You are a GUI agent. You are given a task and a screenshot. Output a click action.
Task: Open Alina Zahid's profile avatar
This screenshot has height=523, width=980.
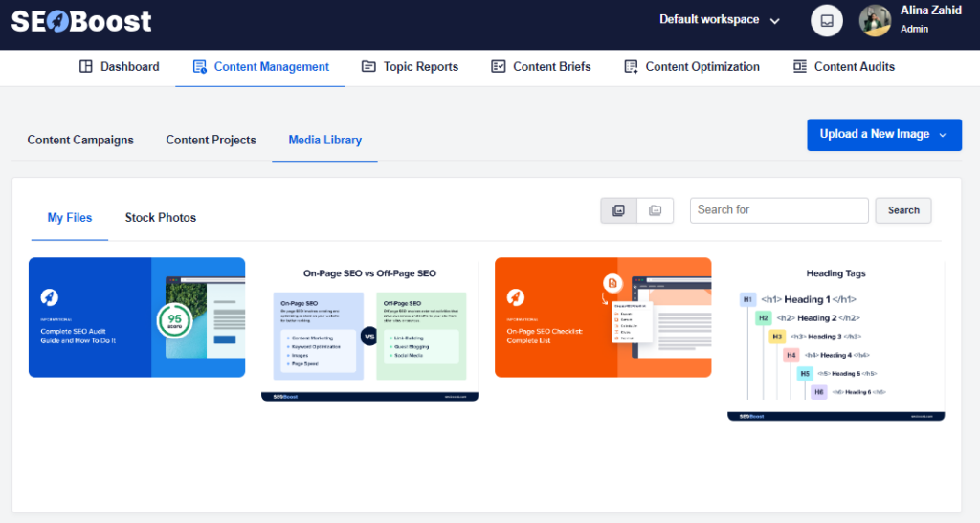(x=875, y=21)
